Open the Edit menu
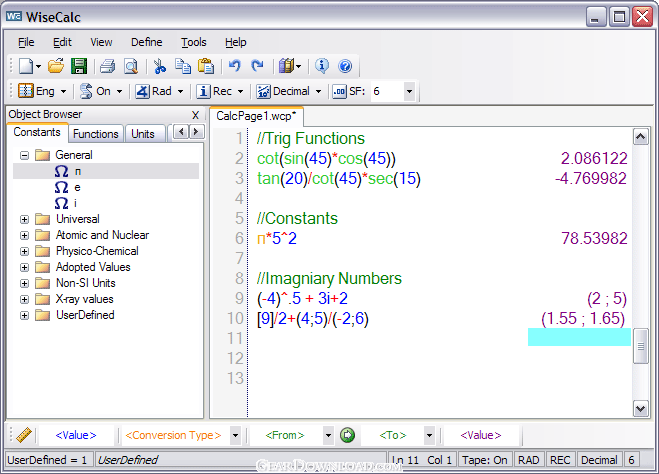Image resolution: width=659 pixels, height=474 pixels. click(x=62, y=42)
